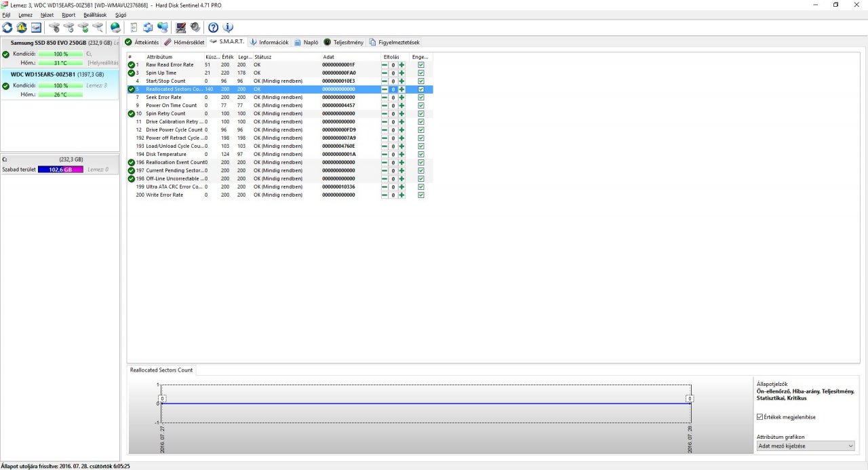
Task: Sort by the Érték column header
Action: (x=228, y=57)
